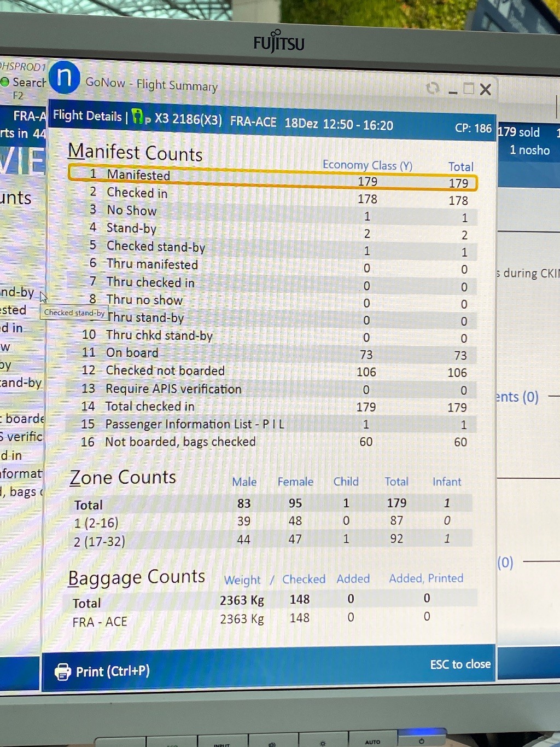
Task: Select the On board count row
Action: point(272,354)
